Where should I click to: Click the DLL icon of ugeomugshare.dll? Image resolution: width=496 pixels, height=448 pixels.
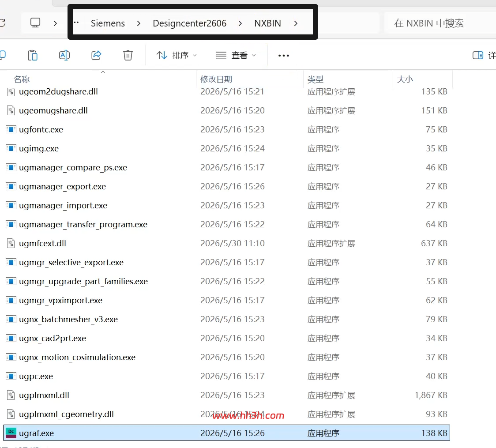coord(11,110)
